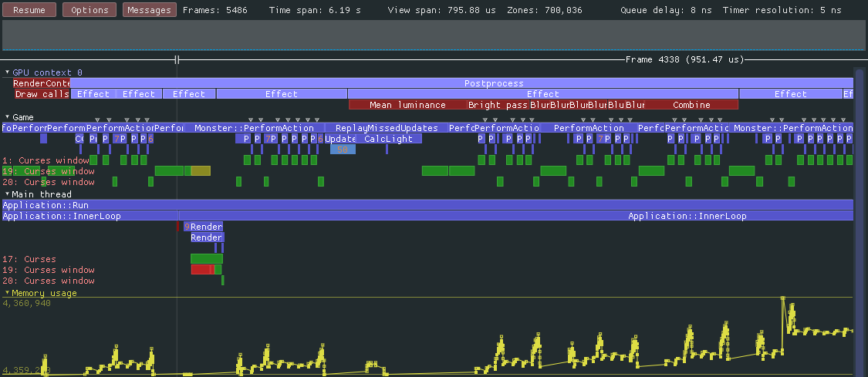Click the CalcLight zone block

click(x=390, y=139)
